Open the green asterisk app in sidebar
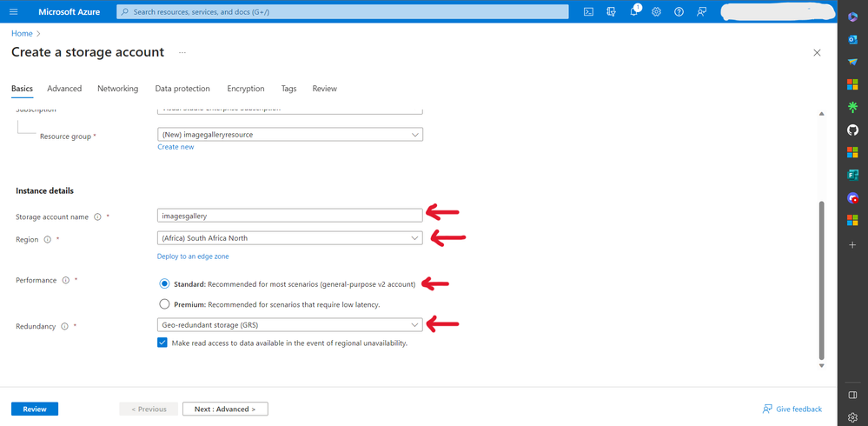 tap(852, 108)
